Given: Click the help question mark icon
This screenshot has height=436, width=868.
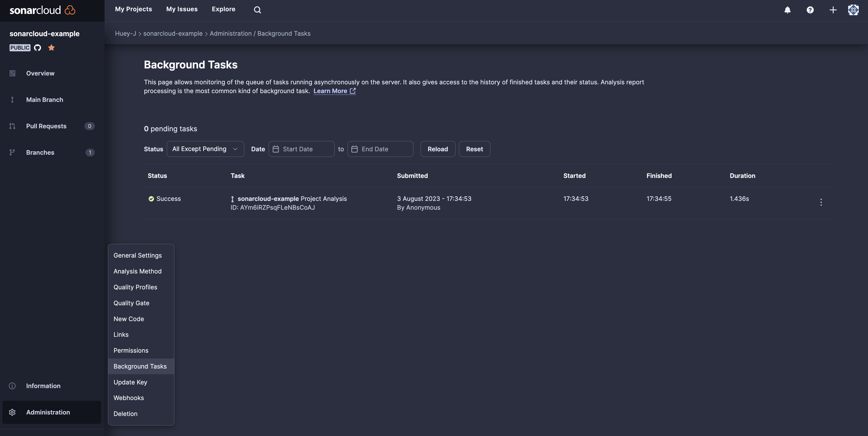Looking at the screenshot, I should (x=810, y=10).
